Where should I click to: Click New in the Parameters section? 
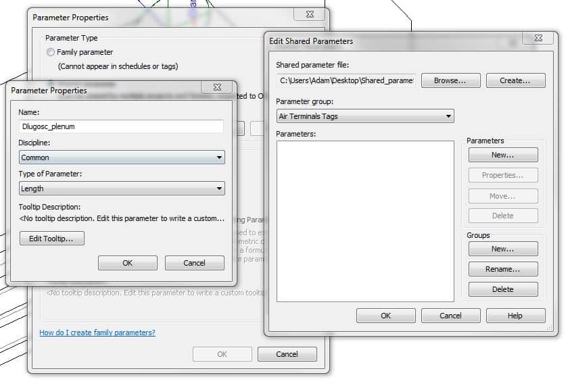(x=503, y=155)
